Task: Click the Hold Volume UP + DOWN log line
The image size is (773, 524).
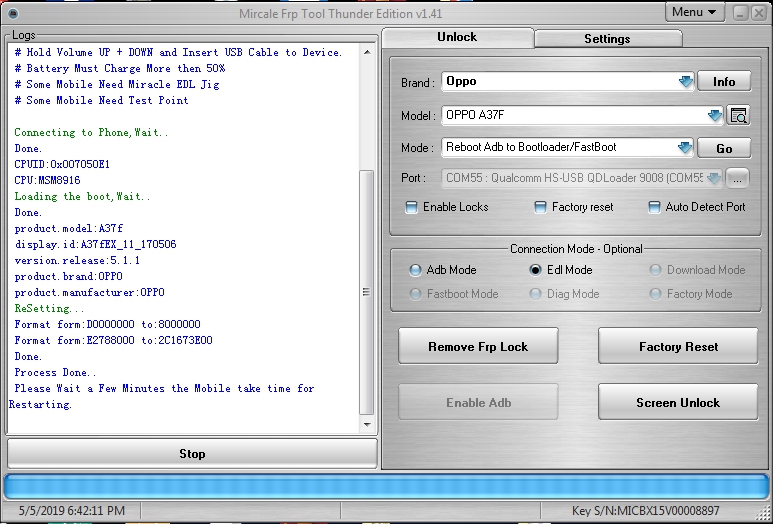Action: point(178,52)
